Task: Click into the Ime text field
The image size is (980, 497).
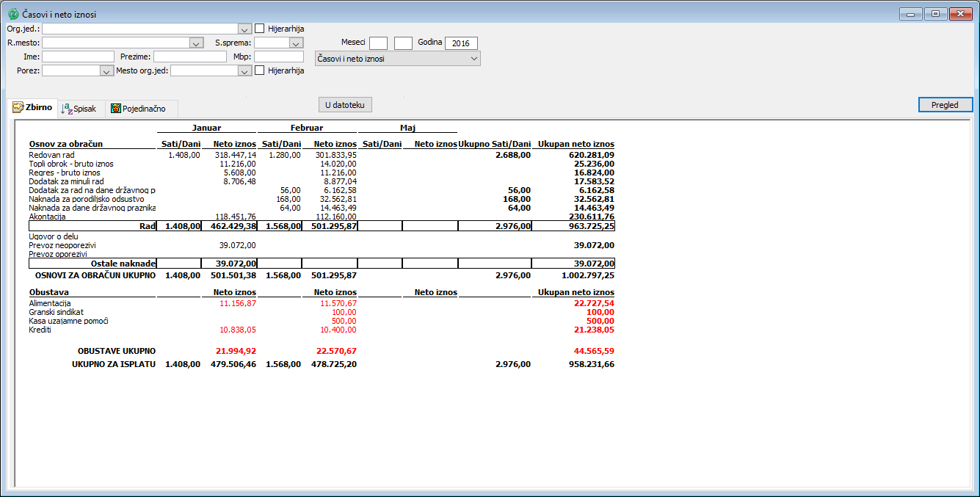Action: click(x=78, y=57)
